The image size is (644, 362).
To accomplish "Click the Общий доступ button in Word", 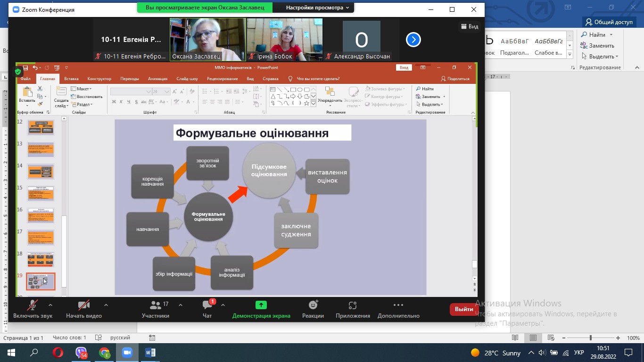I will [x=609, y=22].
